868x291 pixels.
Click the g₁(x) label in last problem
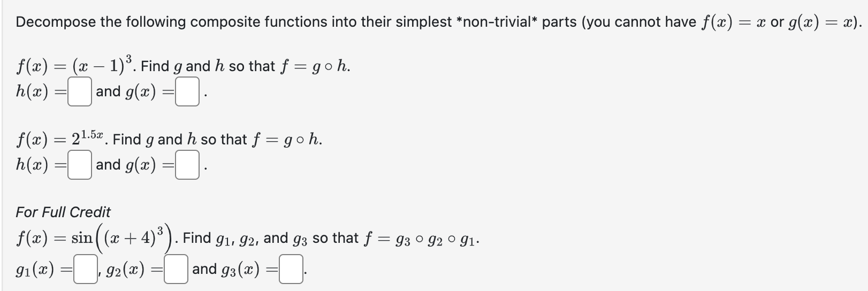[x=35, y=271]
